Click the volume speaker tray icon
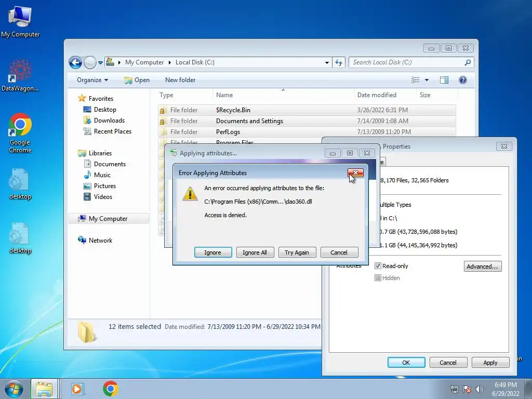The height and width of the screenshot is (399, 532). tap(479, 389)
